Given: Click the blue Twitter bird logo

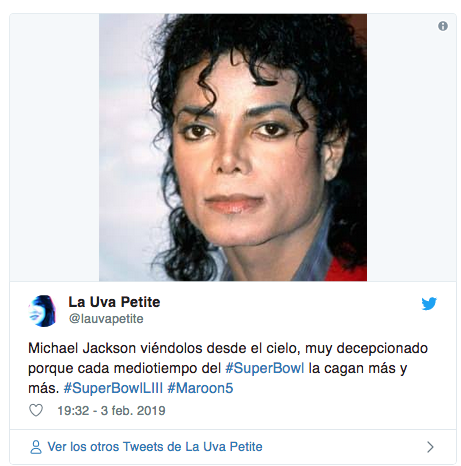Looking at the screenshot, I should (429, 303).
